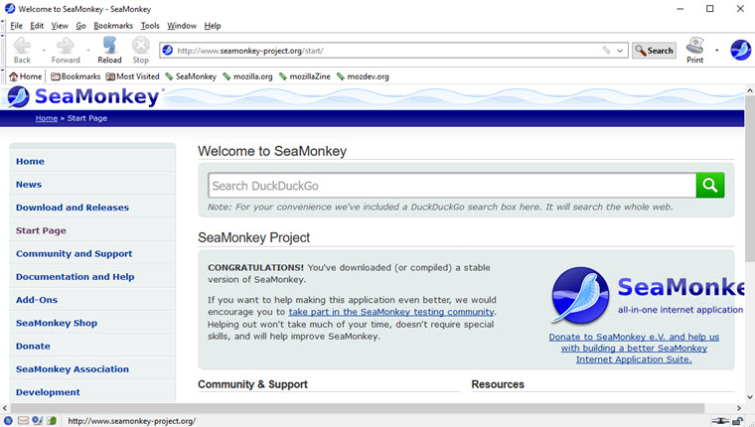755x427 pixels.
Task: Click the vertical scrollbar thumb
Action: pyautogui.click(x=750, y=179)
